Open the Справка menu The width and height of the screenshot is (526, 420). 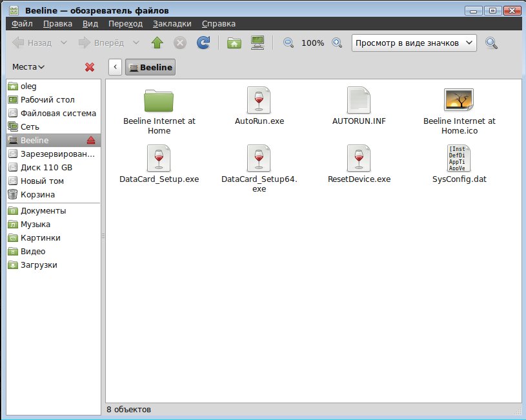tap(219, 24)
